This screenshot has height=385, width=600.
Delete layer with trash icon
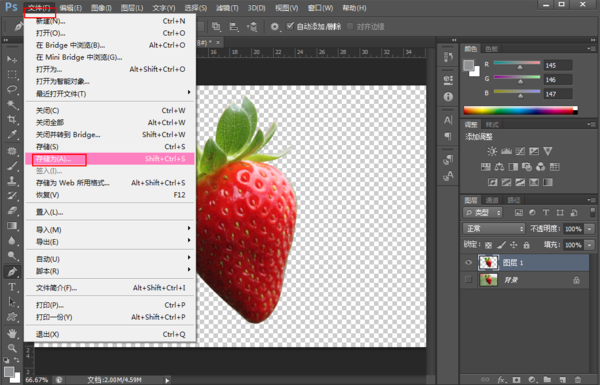(578, 380)
